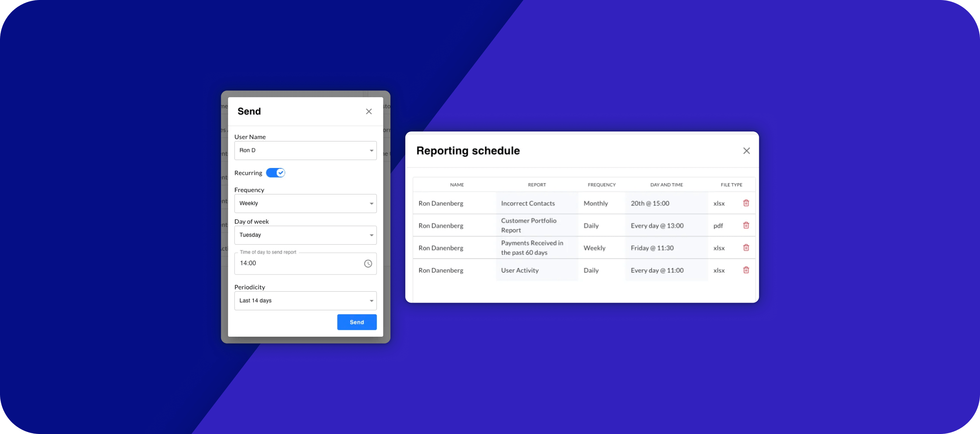Click the DAY AND TIME column header
The height and width of the screenshot is (434, 980).
666,185
